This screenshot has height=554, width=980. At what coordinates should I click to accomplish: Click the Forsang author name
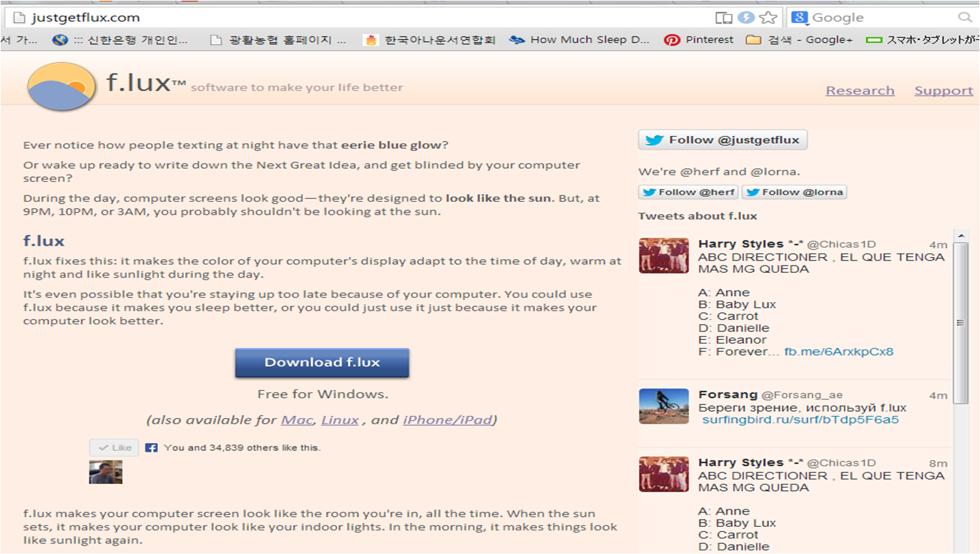pos(727,394)
